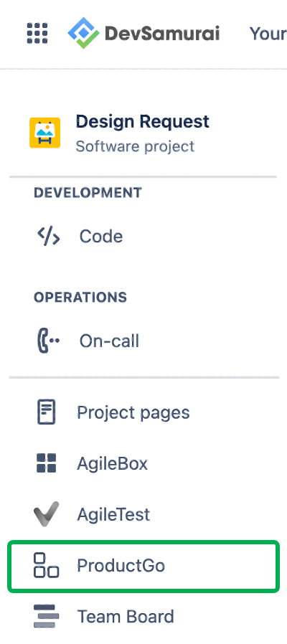Click the DevSamurai diamond logo icon

click(83, 33)
